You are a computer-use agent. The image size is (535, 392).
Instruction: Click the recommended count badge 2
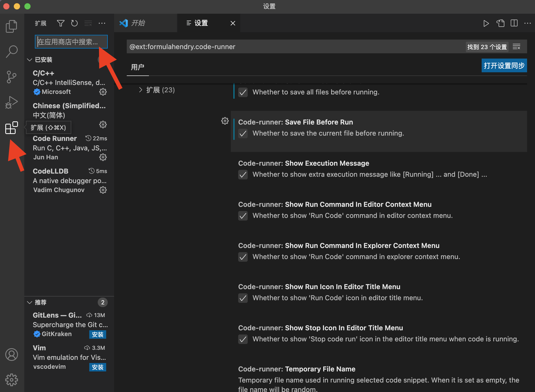[103, 302]
